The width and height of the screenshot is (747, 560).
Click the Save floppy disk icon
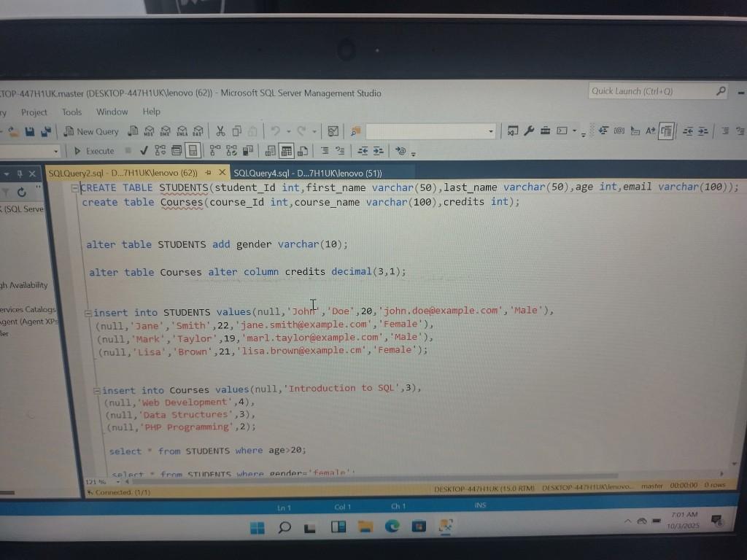pos(30,131)
